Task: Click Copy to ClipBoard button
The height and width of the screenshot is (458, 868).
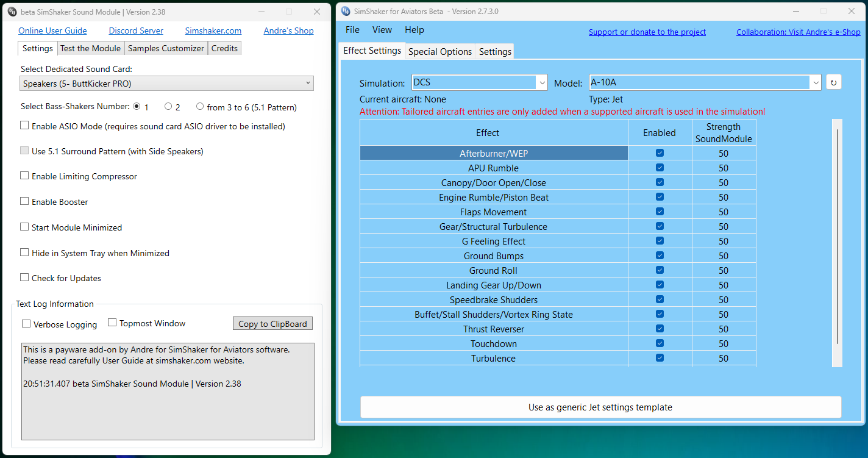Action: pyautogui.click(x=272, y=324)
